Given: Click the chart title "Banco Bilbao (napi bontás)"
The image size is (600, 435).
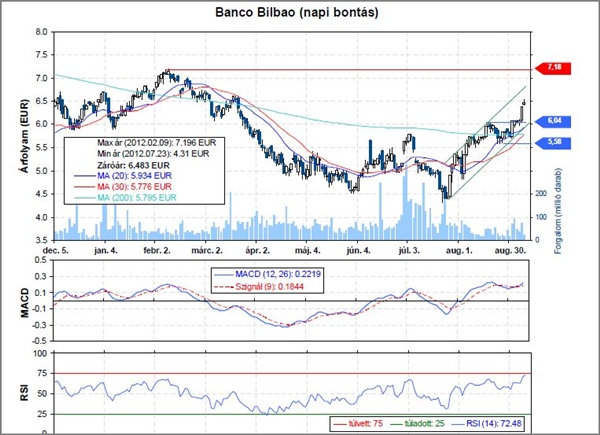Looking at the screenshot, I should pos(297,12).
